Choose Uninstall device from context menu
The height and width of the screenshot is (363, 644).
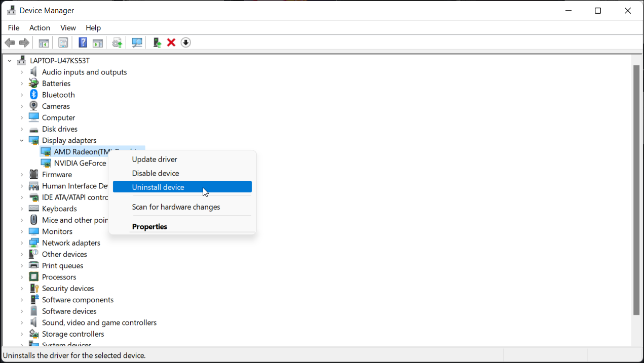(158, 187)
